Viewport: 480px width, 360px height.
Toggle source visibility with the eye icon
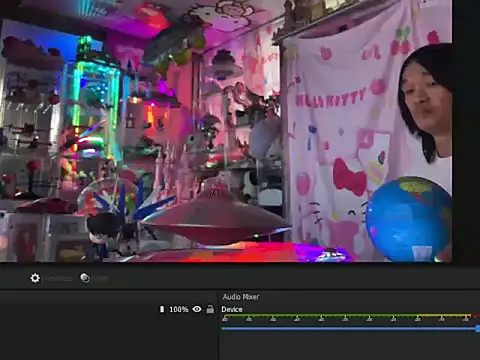coord(197,309)
